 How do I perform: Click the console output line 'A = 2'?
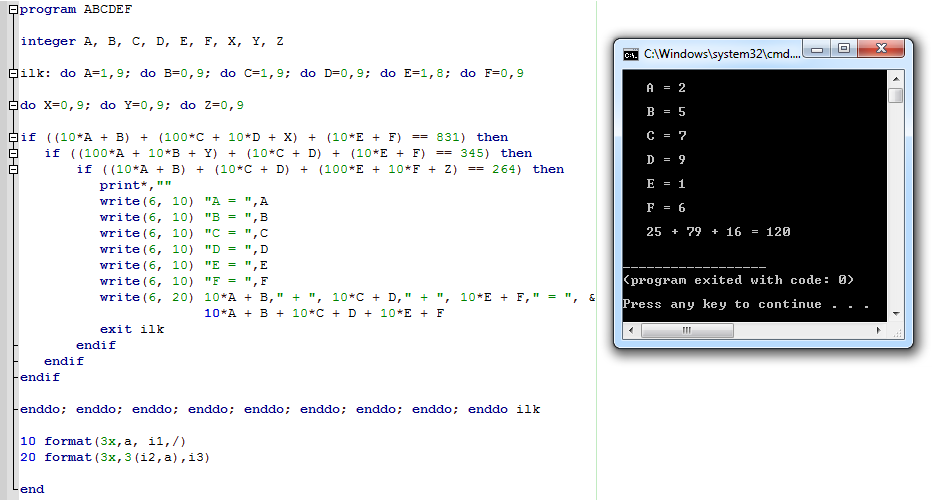[x=666, y=88]
